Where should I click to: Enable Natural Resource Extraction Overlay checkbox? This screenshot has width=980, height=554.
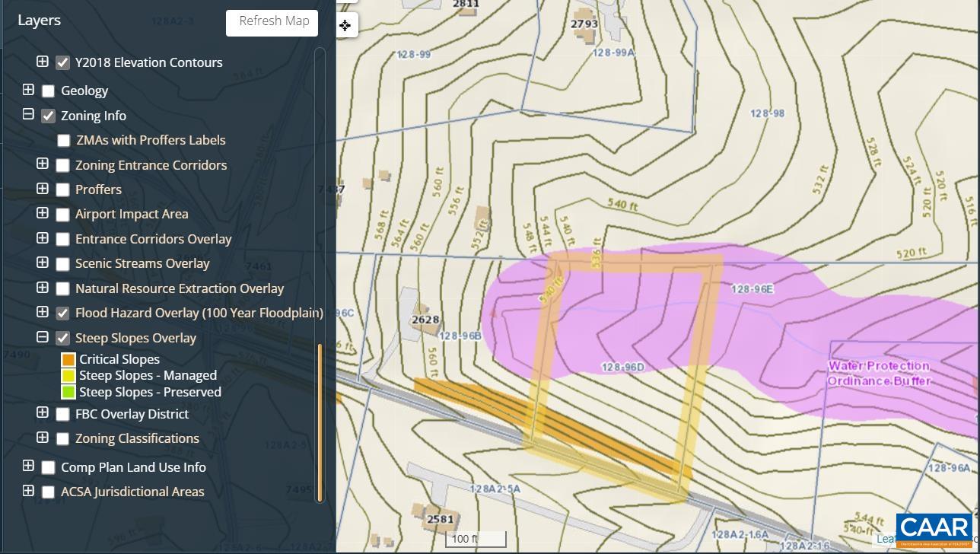click(62, 289)
